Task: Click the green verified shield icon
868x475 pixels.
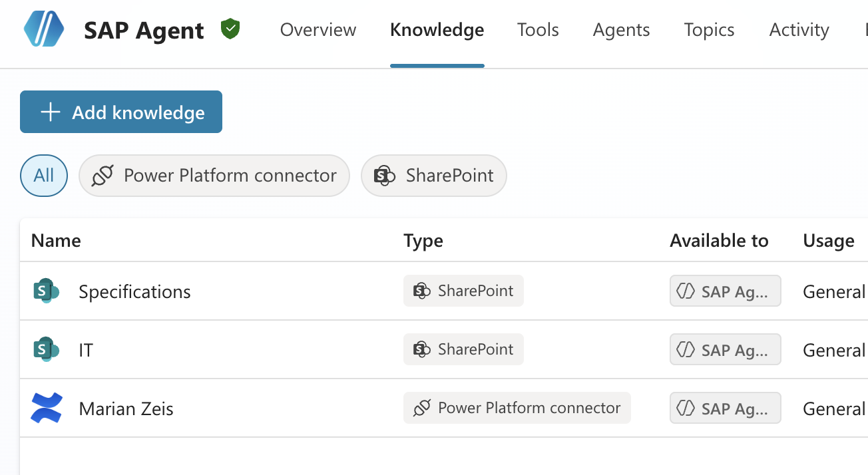Action: pos(230,29)
